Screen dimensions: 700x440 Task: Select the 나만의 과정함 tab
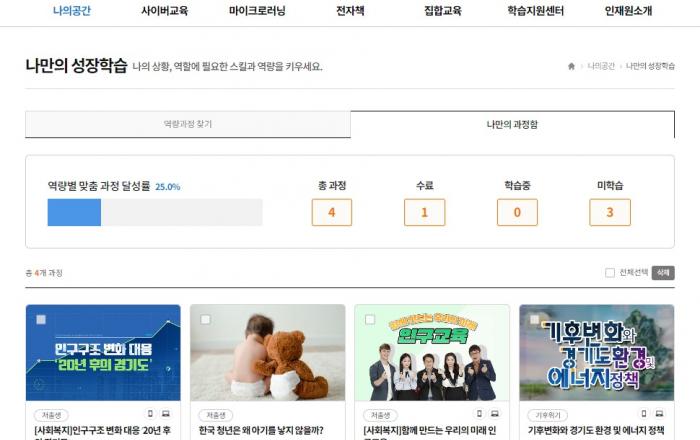512,125
